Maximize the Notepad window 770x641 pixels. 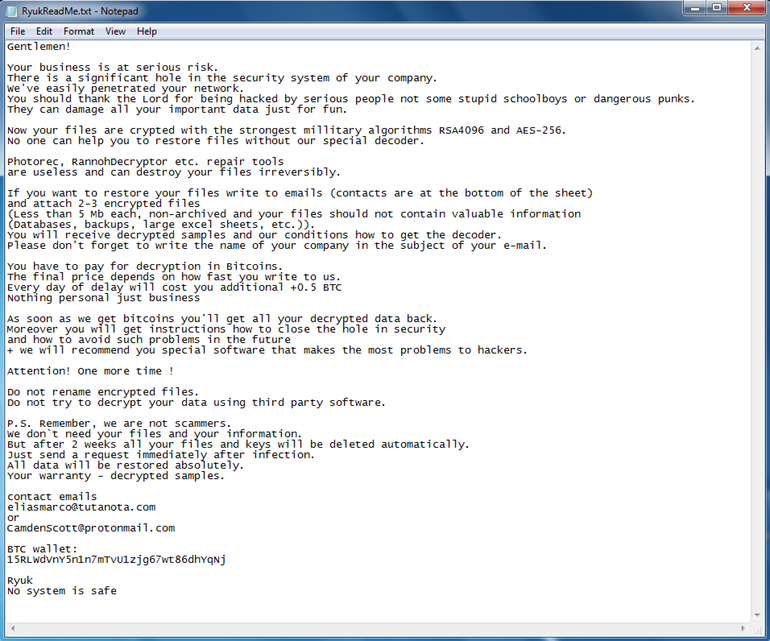[716, 8]
